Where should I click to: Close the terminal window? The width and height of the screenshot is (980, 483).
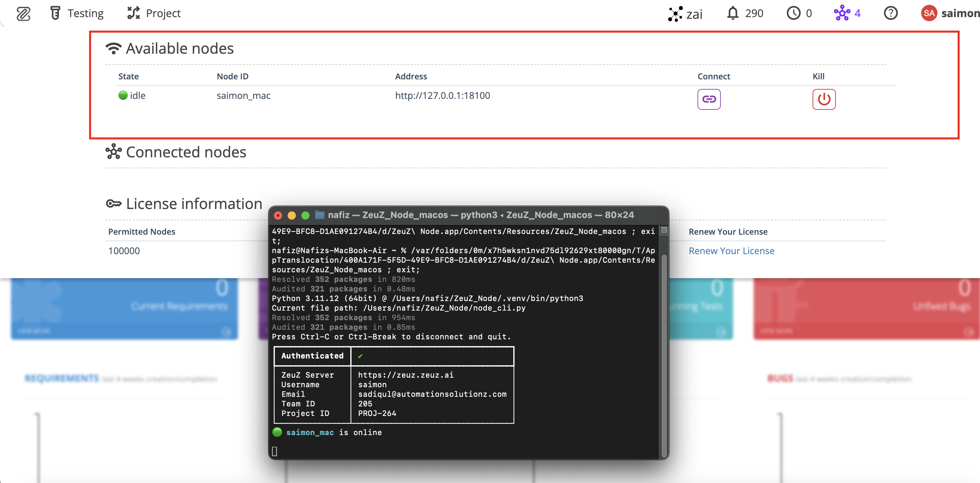click(278, 216)
